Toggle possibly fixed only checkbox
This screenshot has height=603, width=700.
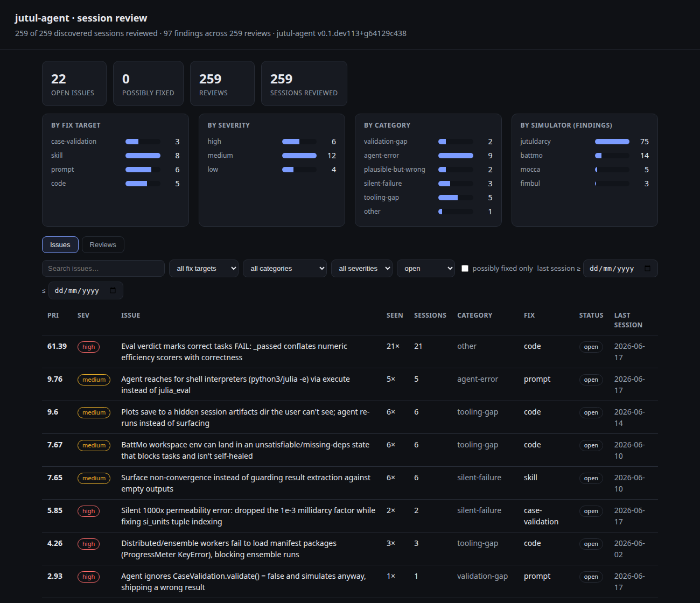(x=465, y=269)
